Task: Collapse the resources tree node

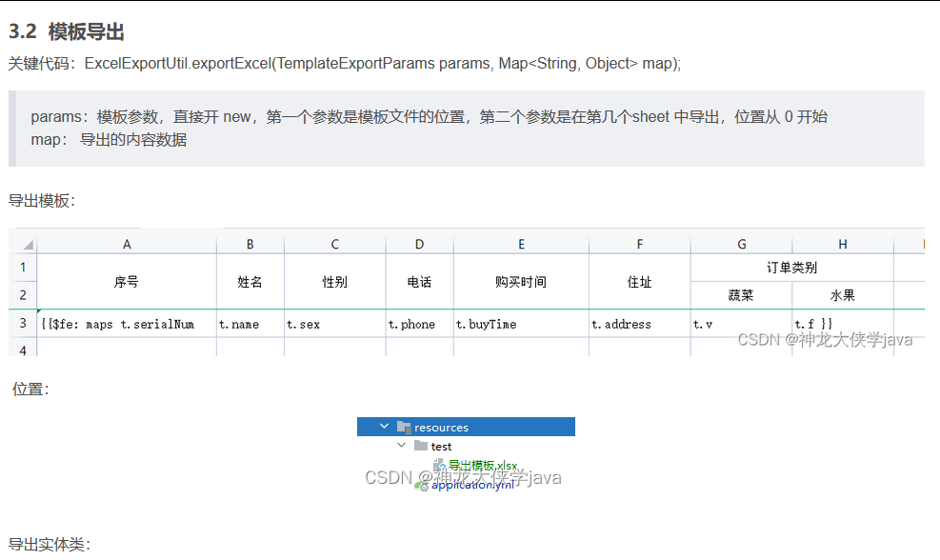Action: (x=385, y=427)
